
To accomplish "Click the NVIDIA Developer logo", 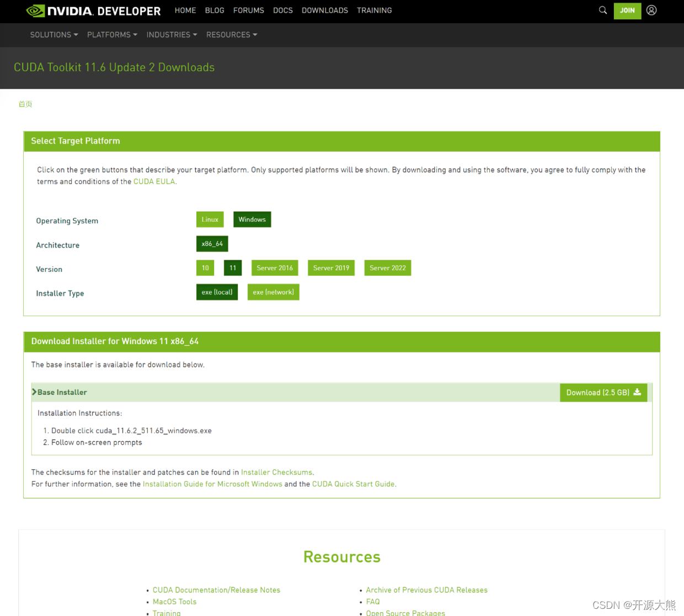I will (93, 10).
